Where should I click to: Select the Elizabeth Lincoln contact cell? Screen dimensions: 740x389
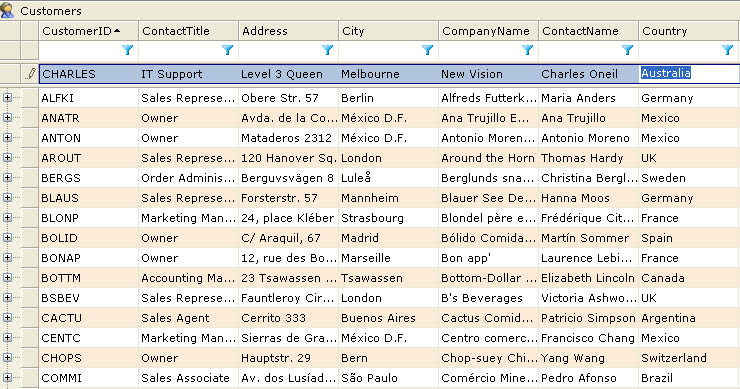click(x=589, y=278)
